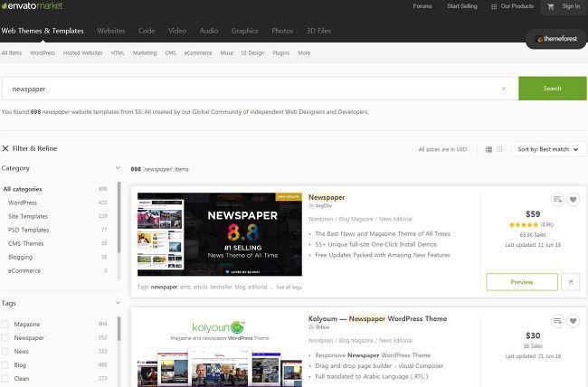Open the Video tab
The height and width of the screenshot is (387, 588).
177,31
